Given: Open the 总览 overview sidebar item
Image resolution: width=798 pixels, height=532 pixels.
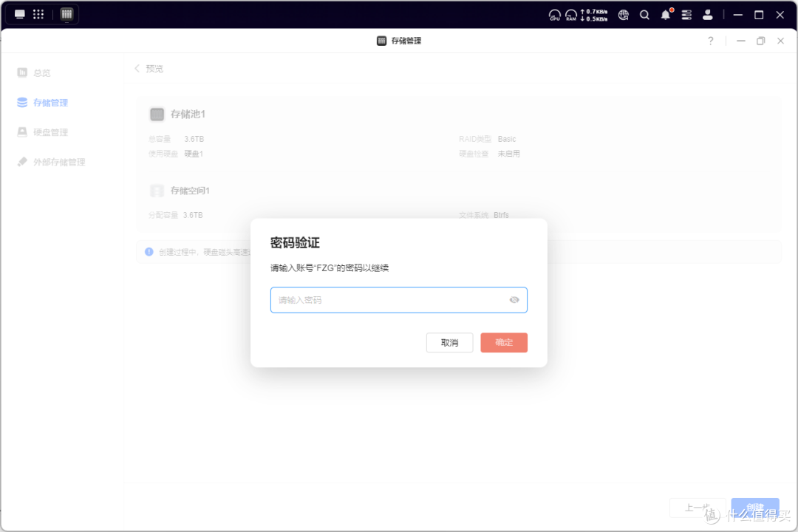Looking at the screenshot, I should pyautogui.click(x=41, y=73).
